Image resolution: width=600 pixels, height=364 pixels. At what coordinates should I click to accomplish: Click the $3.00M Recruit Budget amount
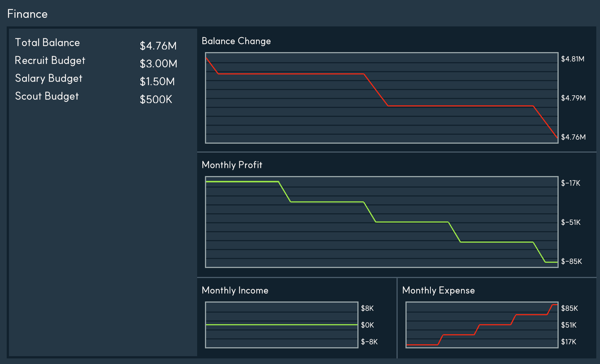(x=158, y=64)
